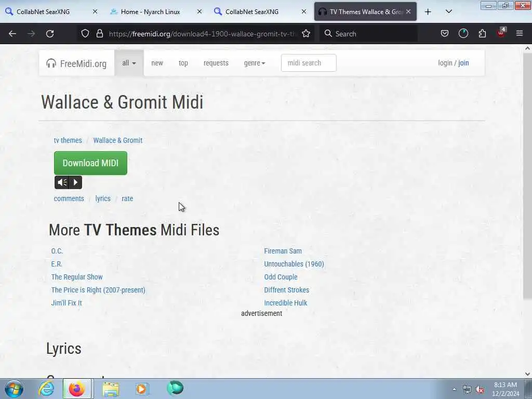The image size is (532, 399).
Task: Launch Internet Explorer from taskbar
Action: point(46,389)
